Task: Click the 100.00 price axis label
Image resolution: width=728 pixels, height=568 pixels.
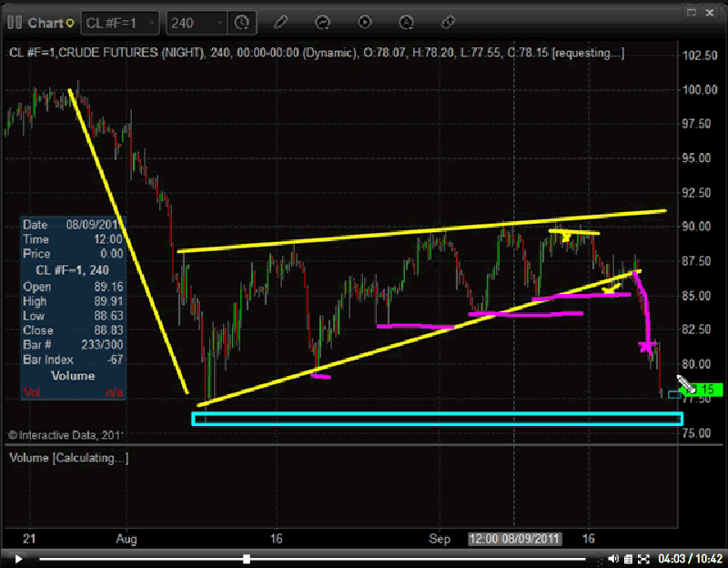Action: click(x=700, y=89)
